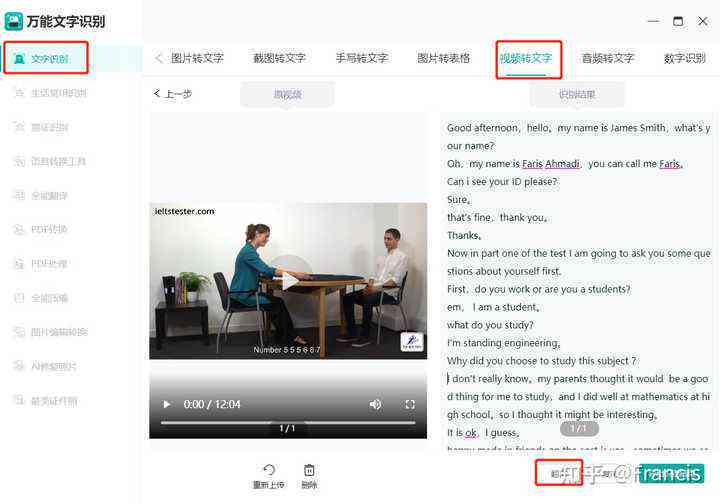Open the PDF转换 sidebar section
Image resolution: width=720 pixels, height=503 pixels.
point(41,229)
